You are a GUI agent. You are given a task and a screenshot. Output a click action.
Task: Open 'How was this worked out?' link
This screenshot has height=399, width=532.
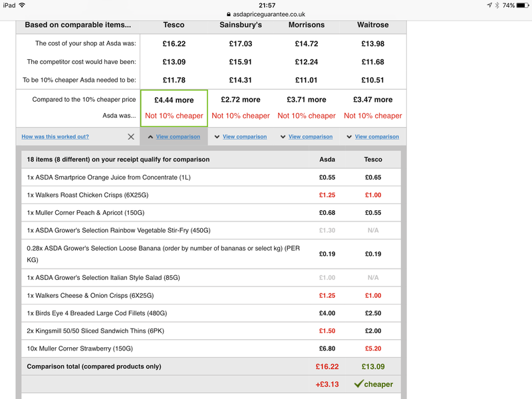55,137
